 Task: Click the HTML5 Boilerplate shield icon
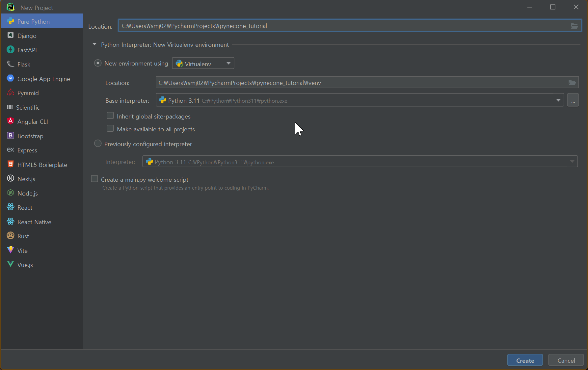pyautogui.click(x=11, y=164)
